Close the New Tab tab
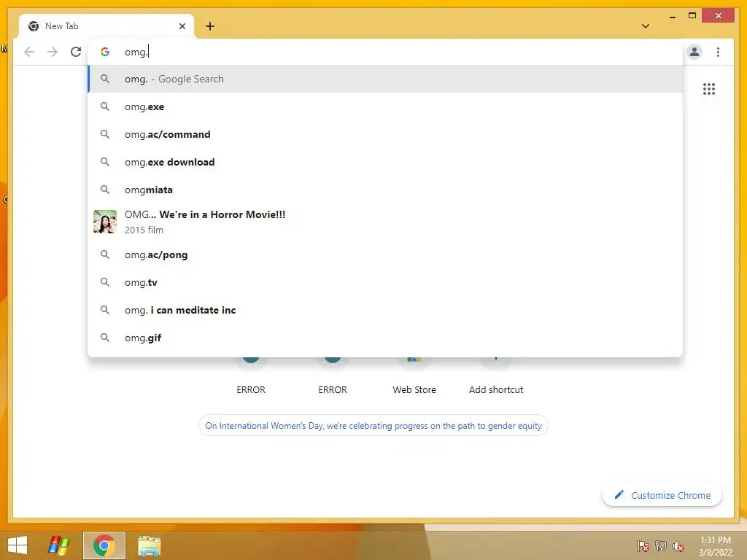Screen dimensions: 747x560 tap(182, 26)
